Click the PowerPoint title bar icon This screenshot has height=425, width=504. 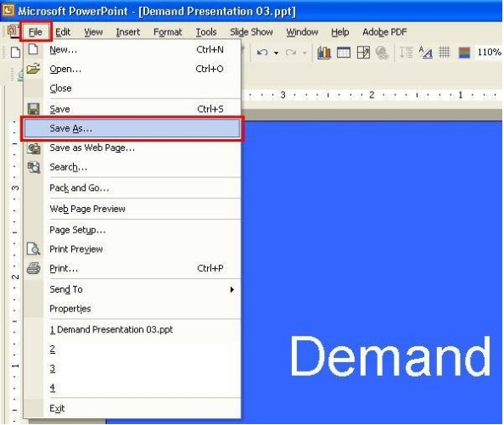8,10
